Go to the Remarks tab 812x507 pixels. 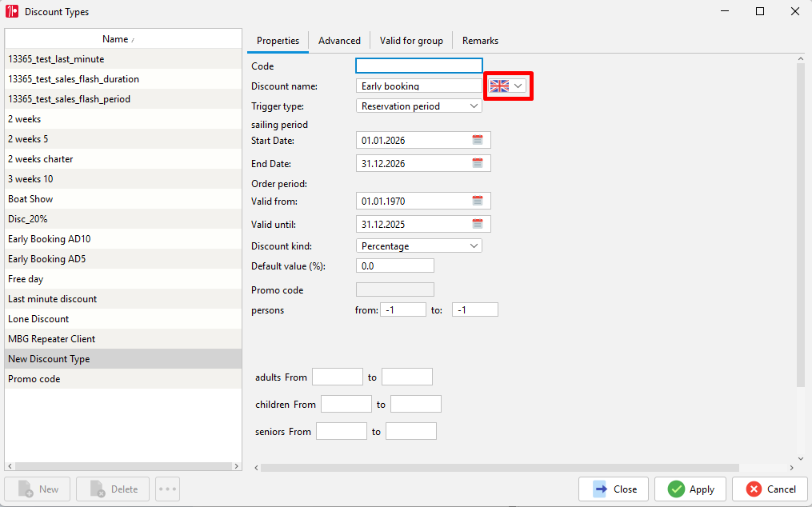(x=480, y=41)
